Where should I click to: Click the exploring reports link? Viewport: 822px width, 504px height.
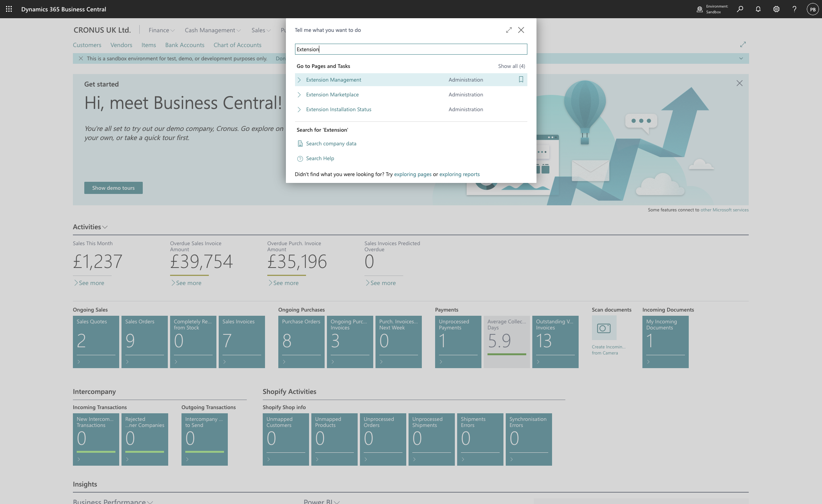point(459,174)
